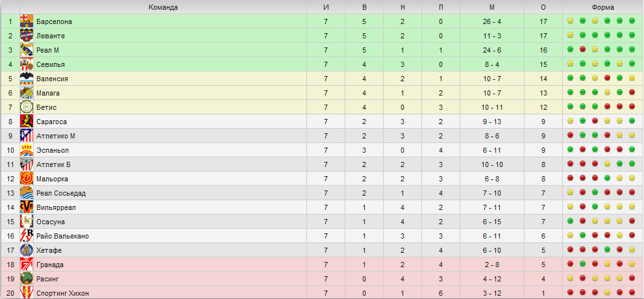Click the Атлетико М club crest

click(x=27, y=136)
